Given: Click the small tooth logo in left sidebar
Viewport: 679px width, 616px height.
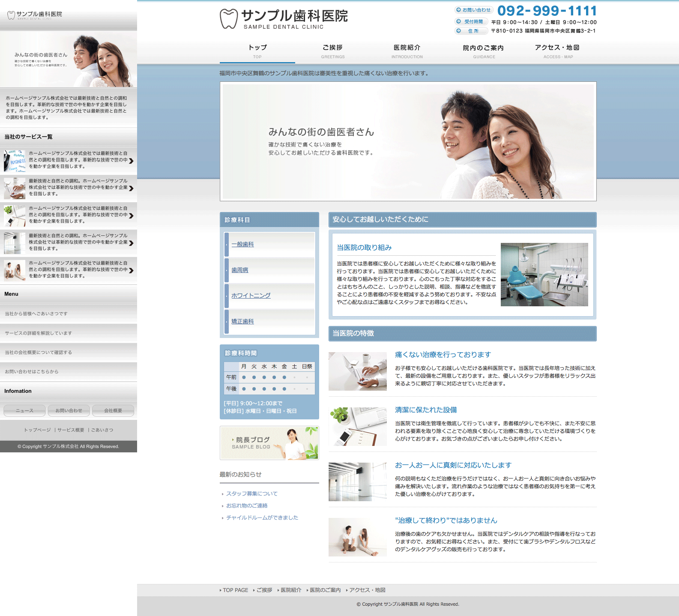Looking at the screenshot, I should pos(11,15).
